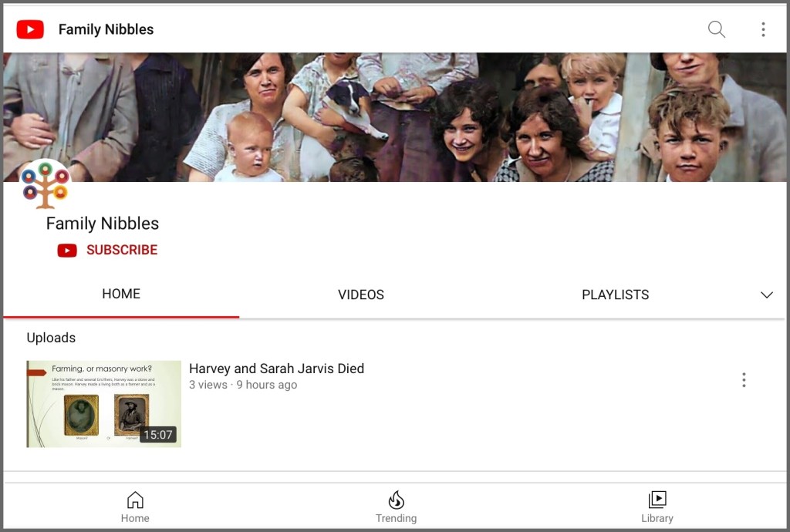The width and height of the screenshot is (790, 532).
Task: Switch to the VIDEOS tab
Action: pos(360,295)
